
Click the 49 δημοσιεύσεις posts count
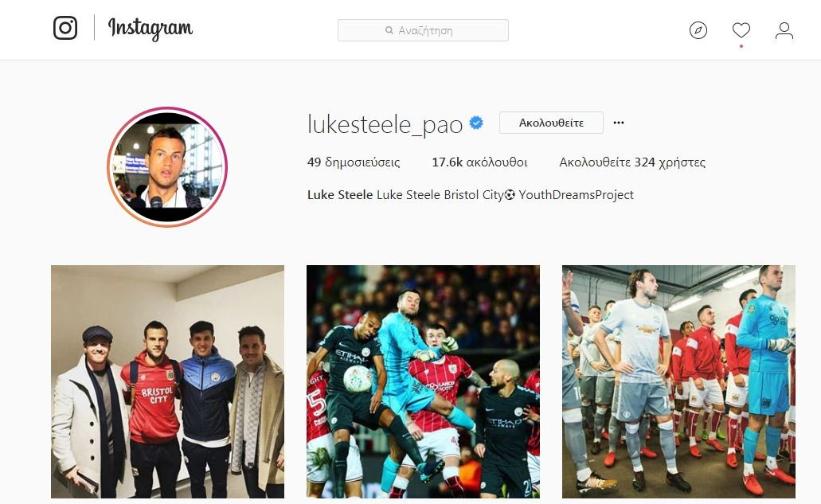pyautogui.click(x=354, y=162)
